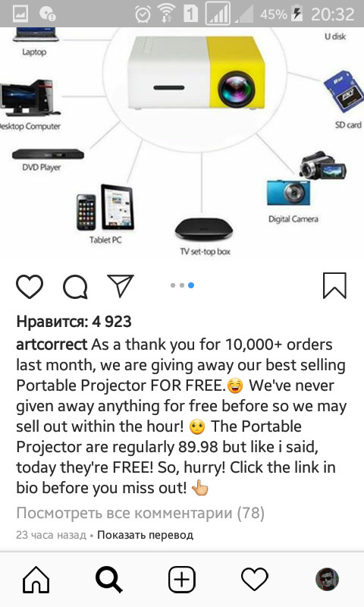Like the post with the heart icon
This screenshot has width=364, height=607.
pos(30,286)
